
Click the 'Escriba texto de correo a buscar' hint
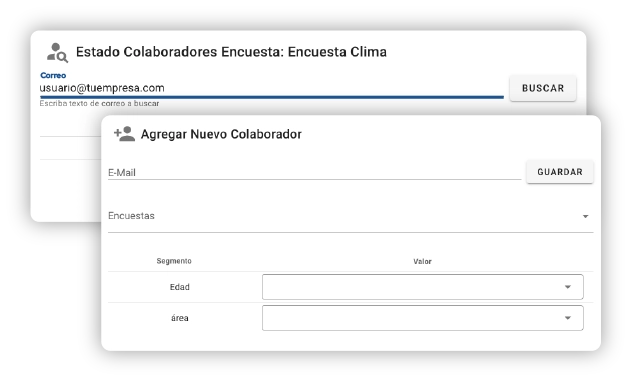click(x=99, y=103)
